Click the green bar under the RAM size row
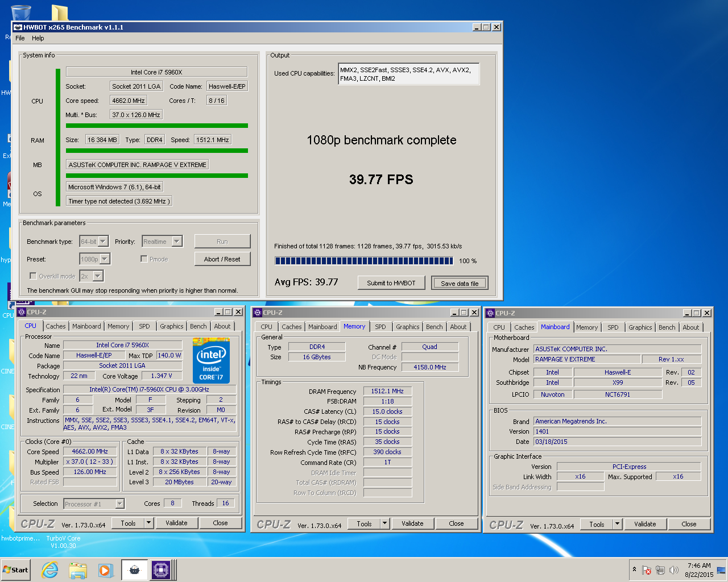The width and height of the screenshot is (728, 582). click(157, 151)
